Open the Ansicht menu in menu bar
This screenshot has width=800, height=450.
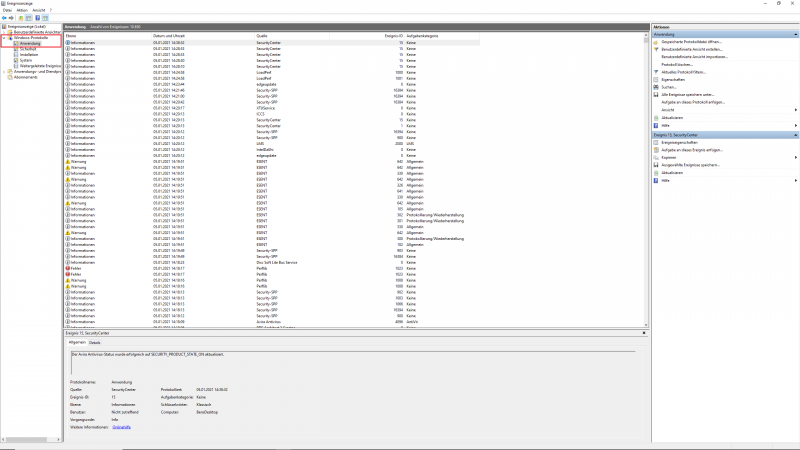pos(39,10)
